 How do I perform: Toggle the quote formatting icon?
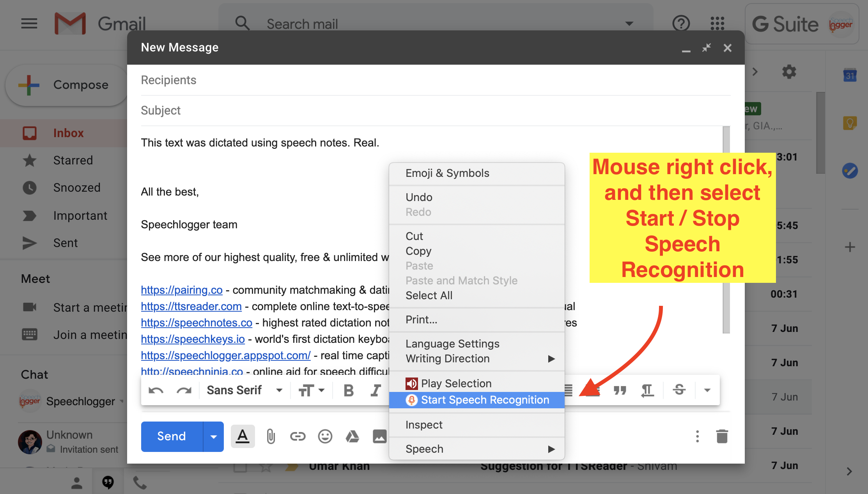(x=620, y=390)
